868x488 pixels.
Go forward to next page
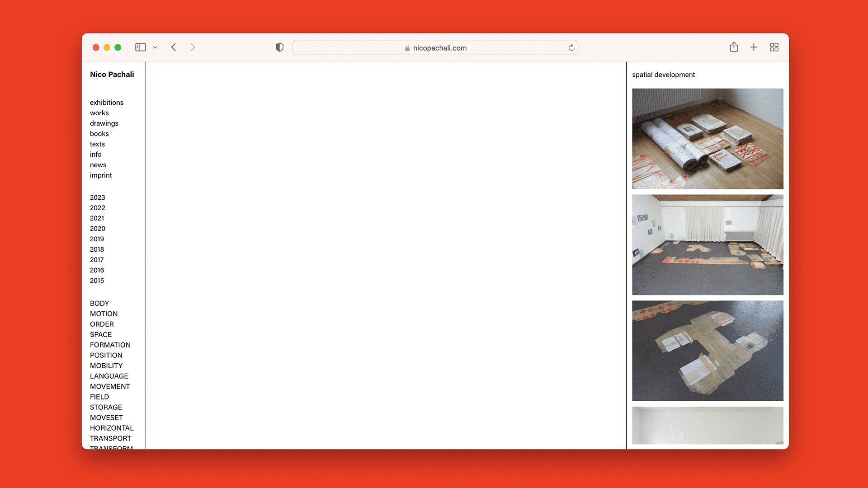[193, 47]
